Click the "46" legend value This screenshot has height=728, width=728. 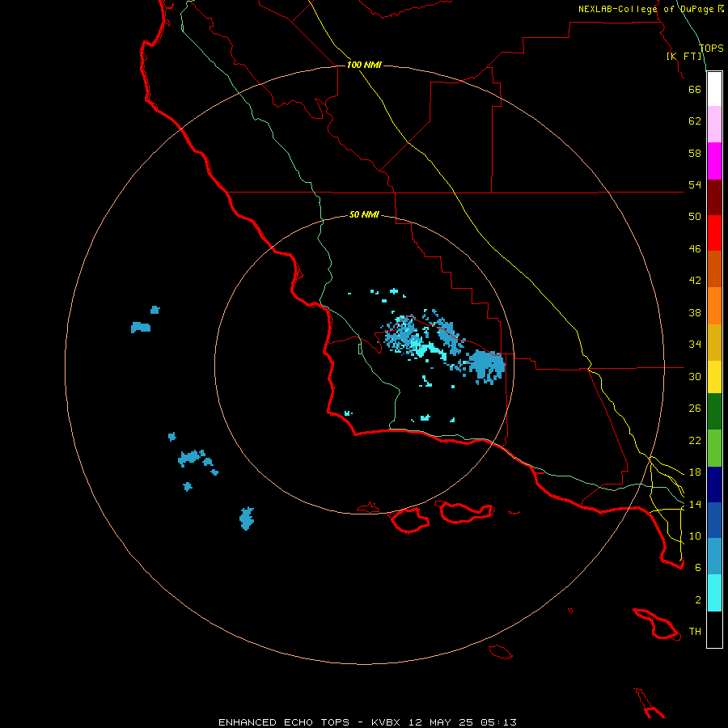point(695,249)
